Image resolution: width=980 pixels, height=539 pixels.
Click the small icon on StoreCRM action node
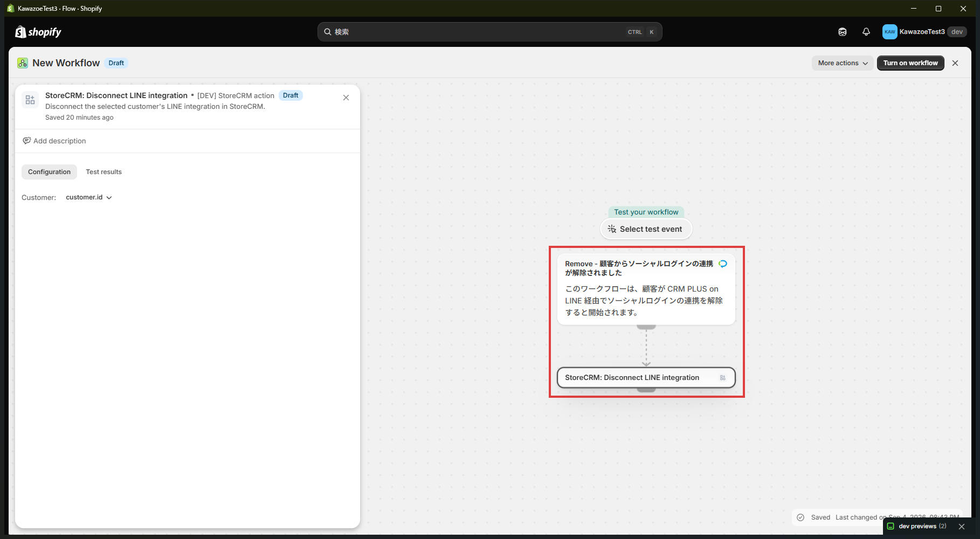point(723,378)
